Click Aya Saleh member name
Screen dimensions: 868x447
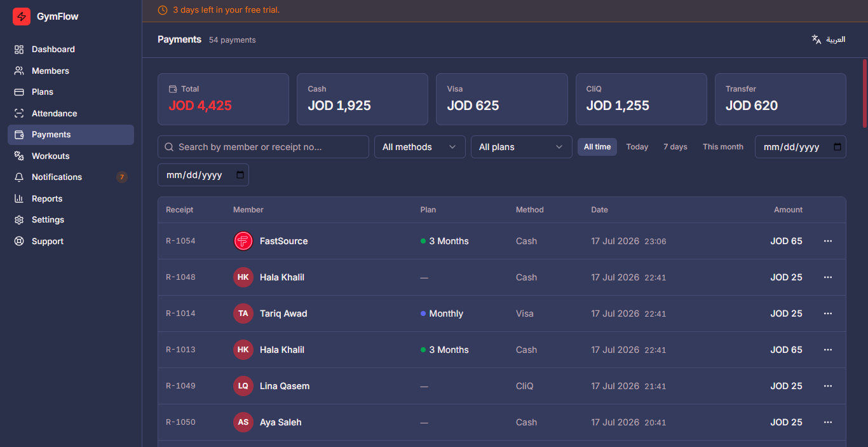pyautogui.click(x=281, y=422)
